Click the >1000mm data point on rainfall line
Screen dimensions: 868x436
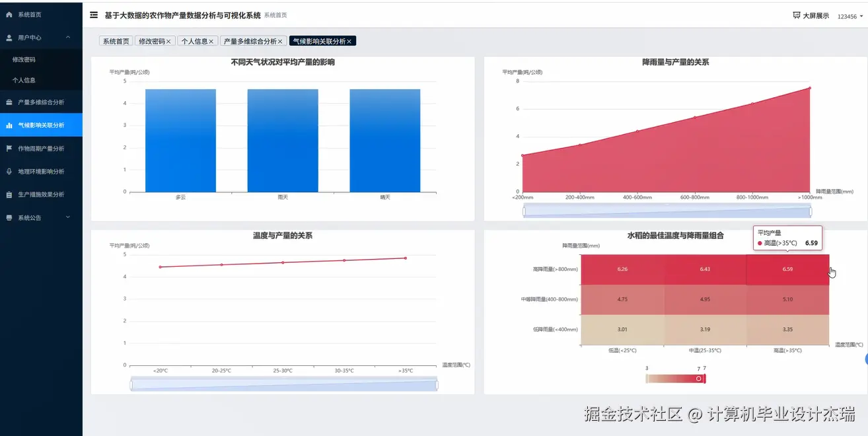point(810,88)
